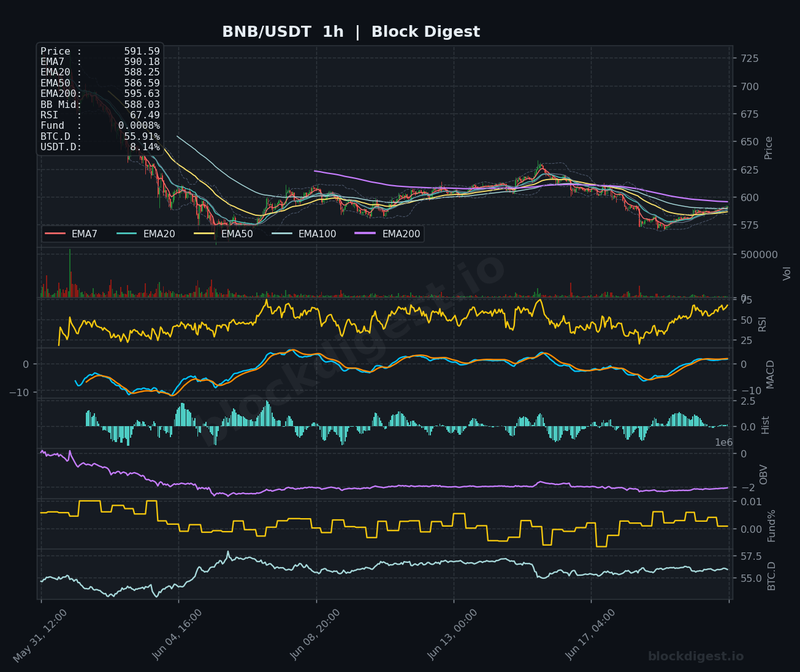Click the Hist axis label
Image resolution: width=800 pixels, height=672 pixels.
pyautogui.click(x=766, y=425)
